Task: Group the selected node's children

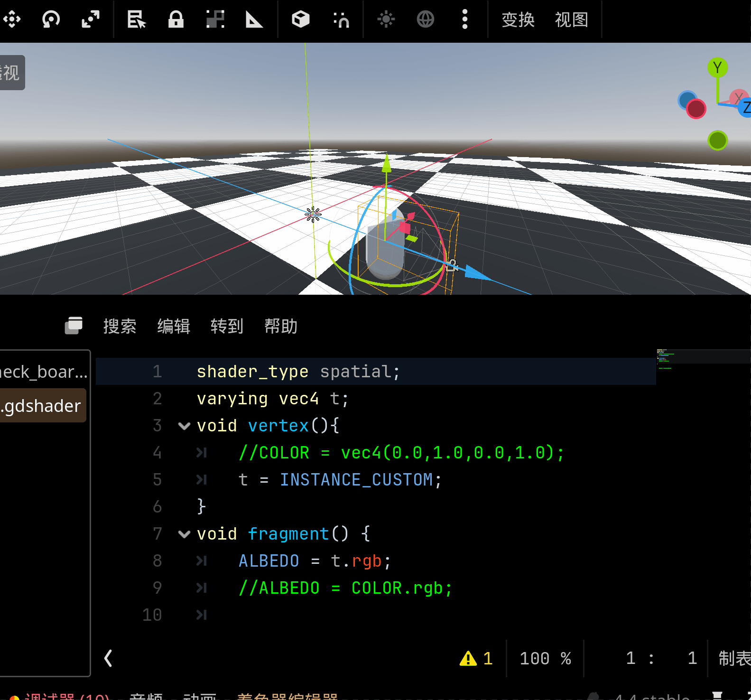Action: [x=215, y=19]
